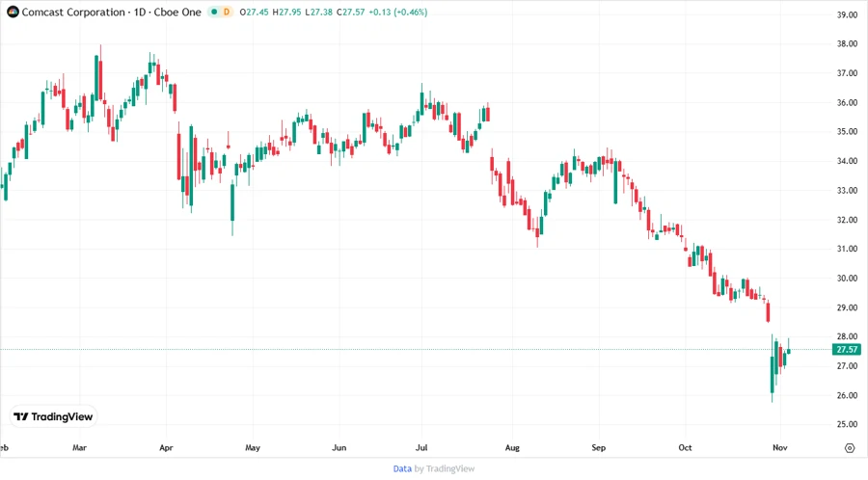The width and height of the screenshot is (868, 480).
Task: Click the 36.00 price axis label
Action: pos(847,102)
